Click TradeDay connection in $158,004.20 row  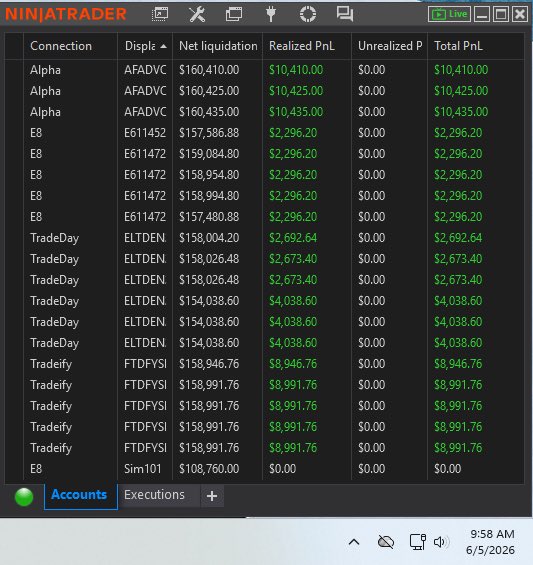coord(54,238)
